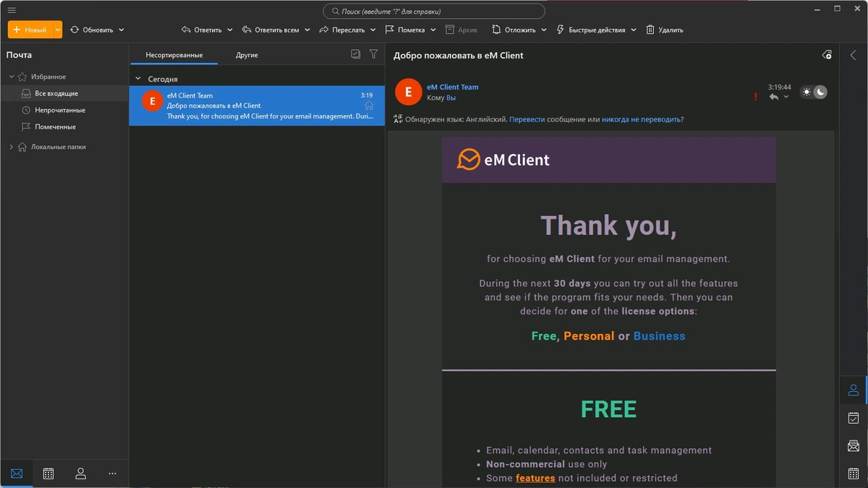The image size is (868, 488).
Task: Click Переслать to forward message
Action: tap(342, 30)
